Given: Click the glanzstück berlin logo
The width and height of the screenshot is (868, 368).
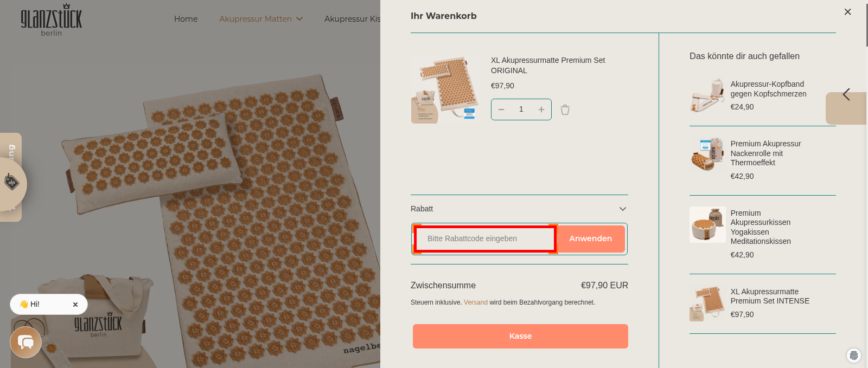Looking at the screenshot, I should [52, 20].
